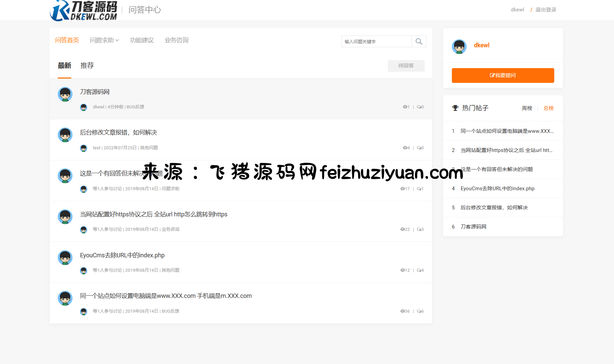Switch hot posts to 周榜

click(x=527, y=108)
